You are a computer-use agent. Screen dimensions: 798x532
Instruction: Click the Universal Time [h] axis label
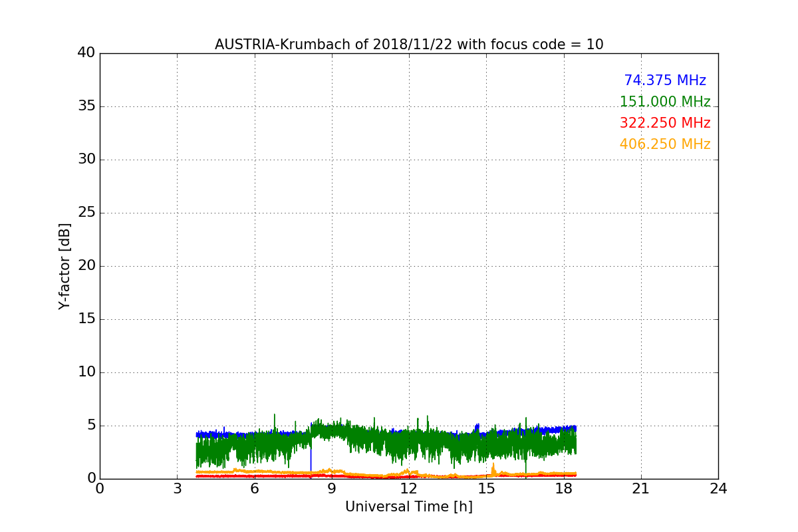pos(409,507)
